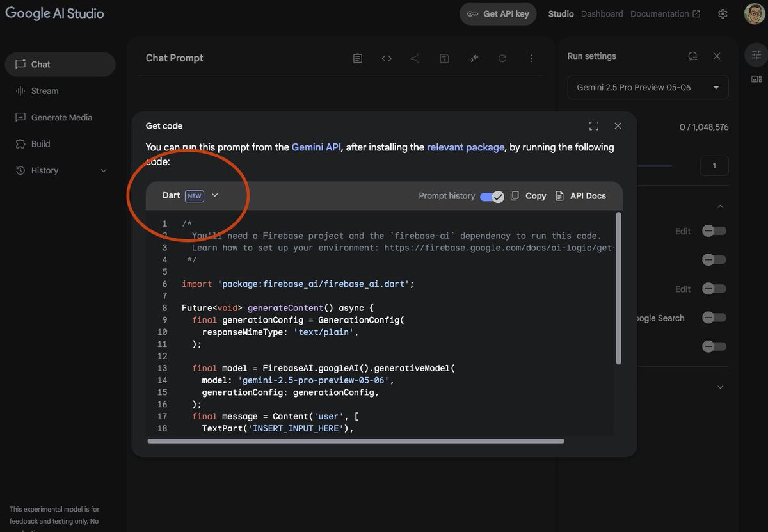Screen dimensions: 768x532
Task: Click the Get API key button
Action: [x=499, y=14]
